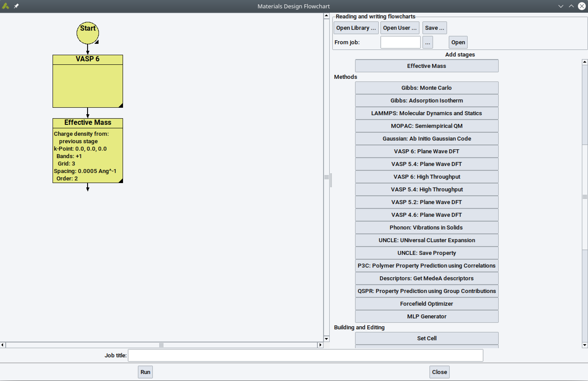Click the vertical scrollbar thumb of flowchart
This screenshot has width=588, height=381.
pos(326,177)
